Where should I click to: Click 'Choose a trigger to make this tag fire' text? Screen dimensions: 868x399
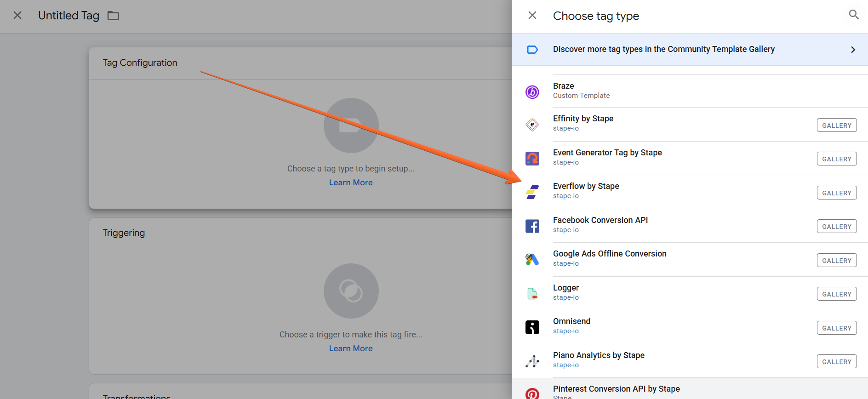point(351,335)
